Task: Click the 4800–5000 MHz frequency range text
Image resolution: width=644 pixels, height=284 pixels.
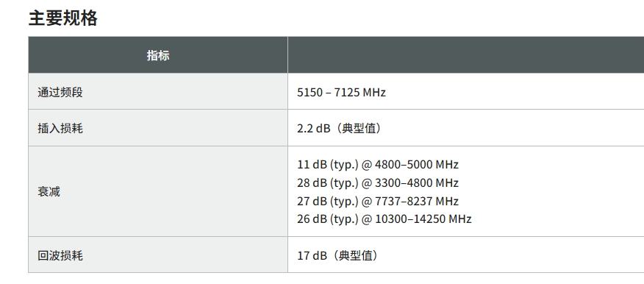Action: pos(416,164)
